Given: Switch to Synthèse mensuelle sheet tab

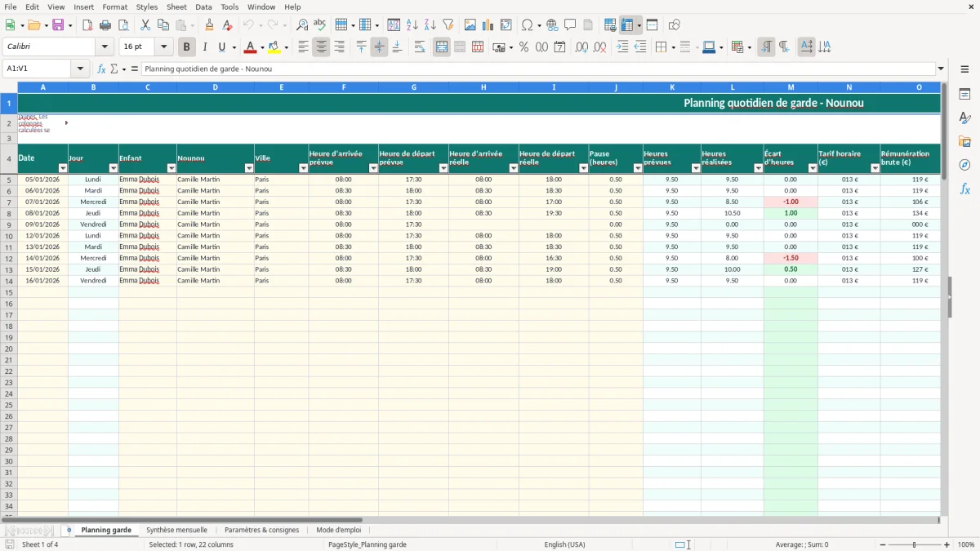Looking at the screenshot, I should pos(177,531).
